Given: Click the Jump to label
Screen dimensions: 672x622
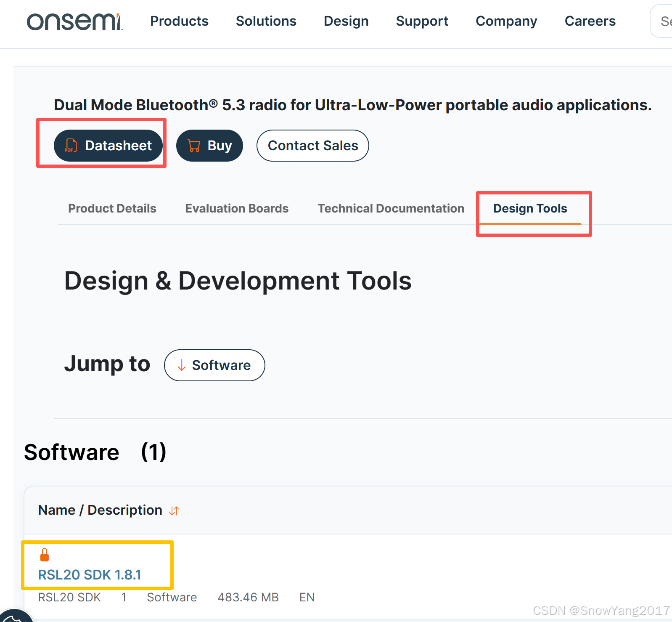Looking at the screenshot, I should [x=107, y=364].
